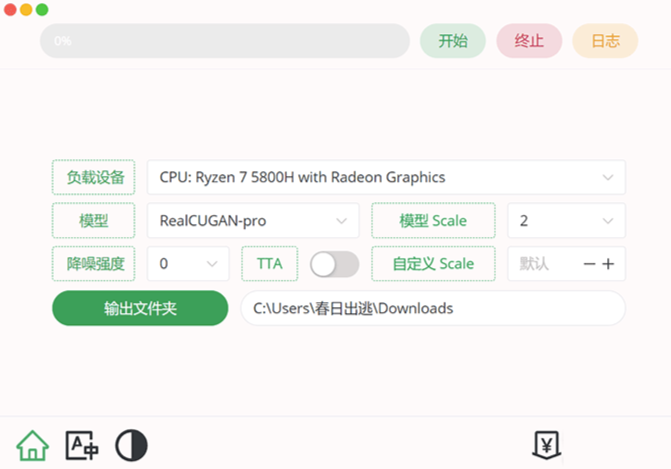This screenshot has width=671, height=469.
Task: Expand the 模型 Scale value dropdown
Action: tap(566, 221)
